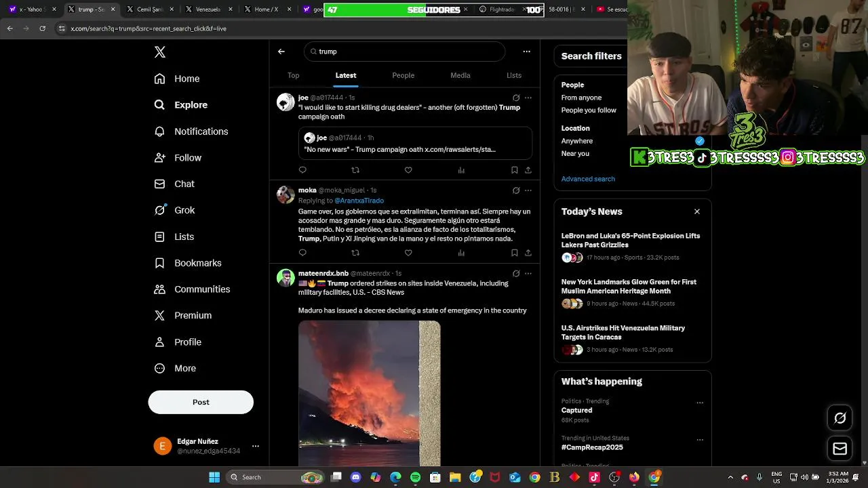Select the Latest tab
This screenshot has width=868, height=488.
tap(346, 75)
